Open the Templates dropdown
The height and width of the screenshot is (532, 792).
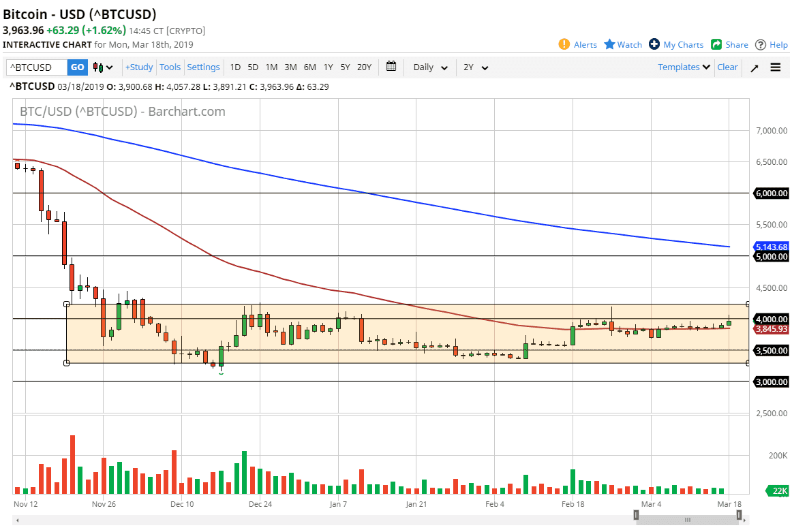point(683,67)
